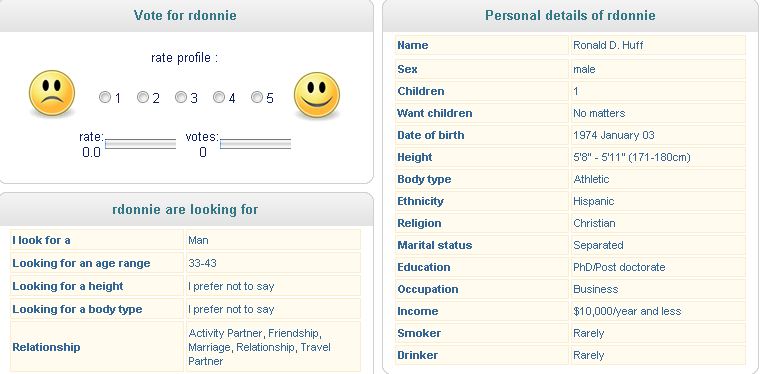Click the 'Income' field label
Image resolution: width=761 pixels, height=374 pixels.
417,311
